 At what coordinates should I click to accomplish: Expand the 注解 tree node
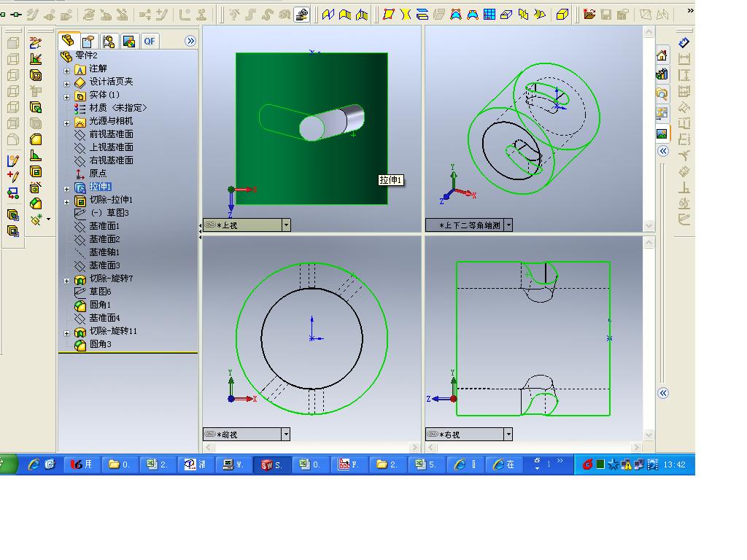pos(66,71)
